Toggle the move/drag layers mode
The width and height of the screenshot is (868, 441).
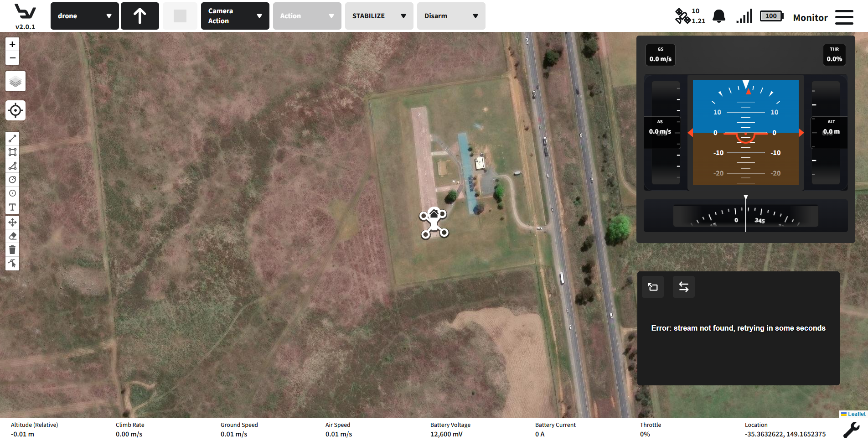click(12, 223)
